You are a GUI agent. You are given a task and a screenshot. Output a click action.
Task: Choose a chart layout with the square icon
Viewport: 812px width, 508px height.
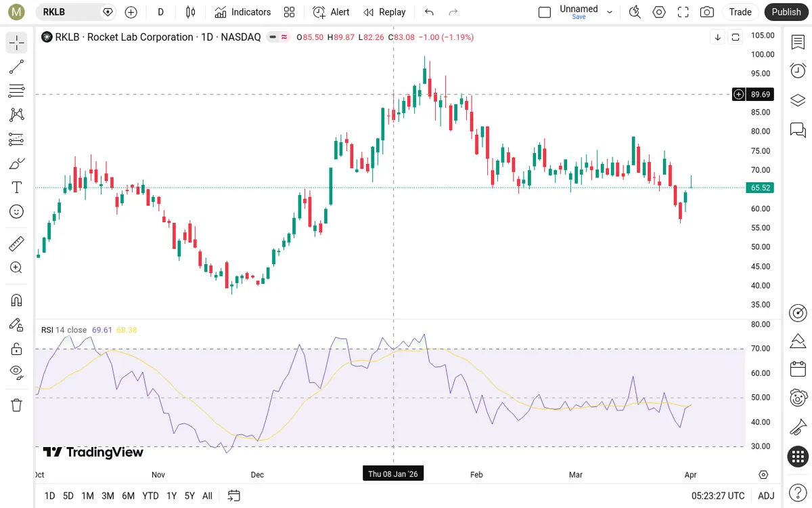(x=545, y=12)
